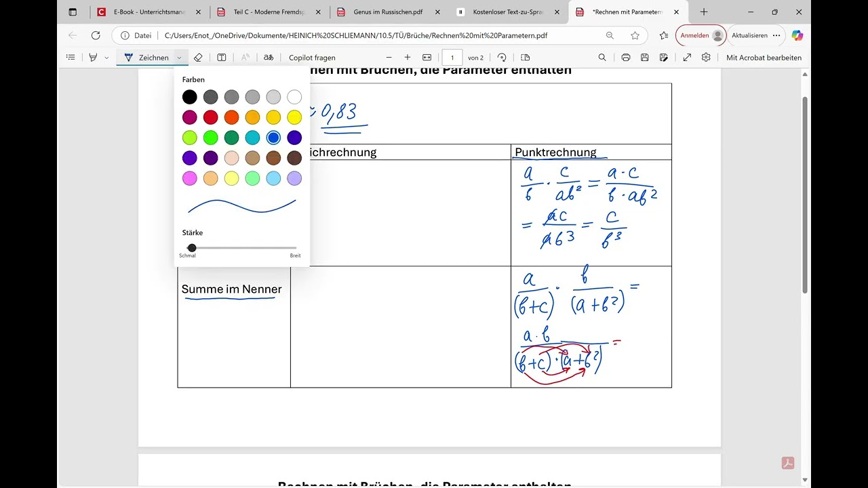
Task: Click the save as icon
Action: coord(664,58)
